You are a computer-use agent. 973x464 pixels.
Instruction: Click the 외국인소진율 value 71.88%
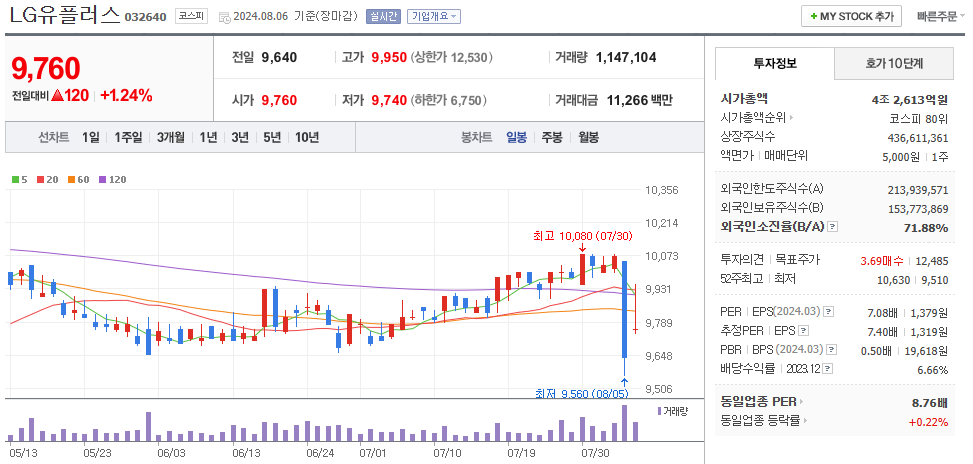926,228
